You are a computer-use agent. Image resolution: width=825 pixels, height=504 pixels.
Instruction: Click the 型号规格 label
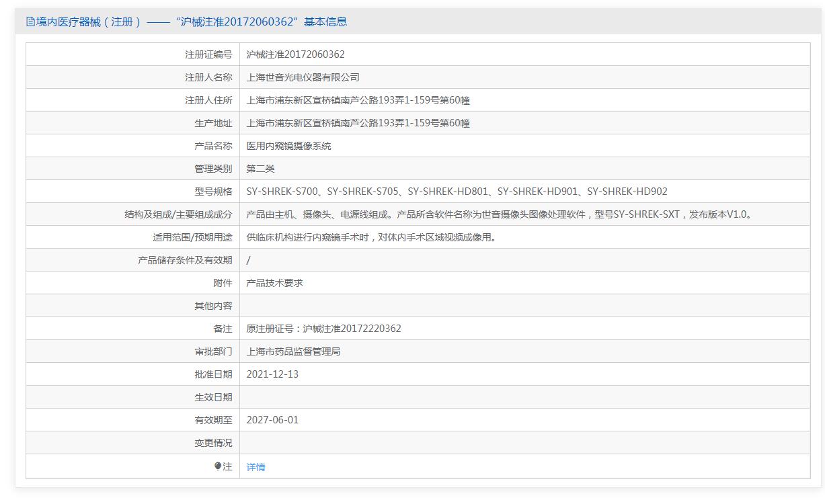coord(213,192)
